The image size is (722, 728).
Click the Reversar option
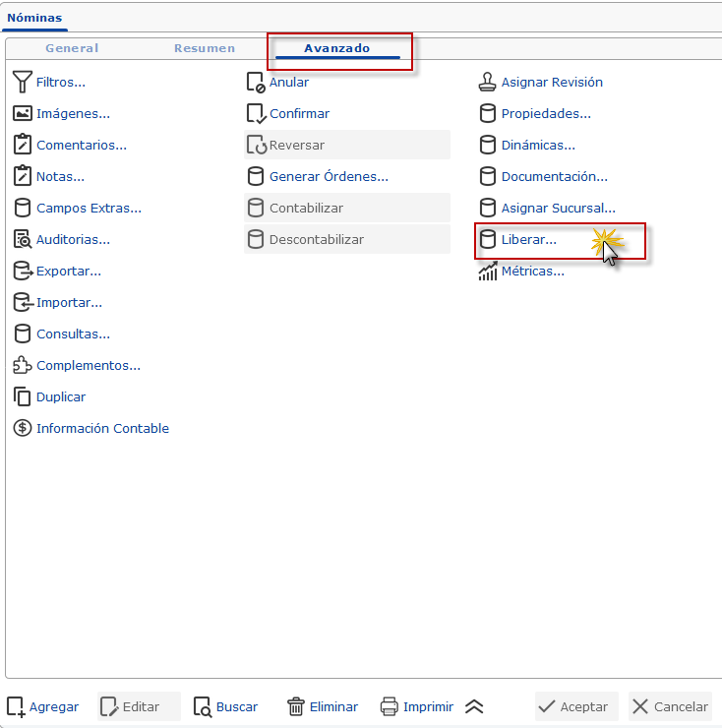pyautogui.click(x=347, y=145)
